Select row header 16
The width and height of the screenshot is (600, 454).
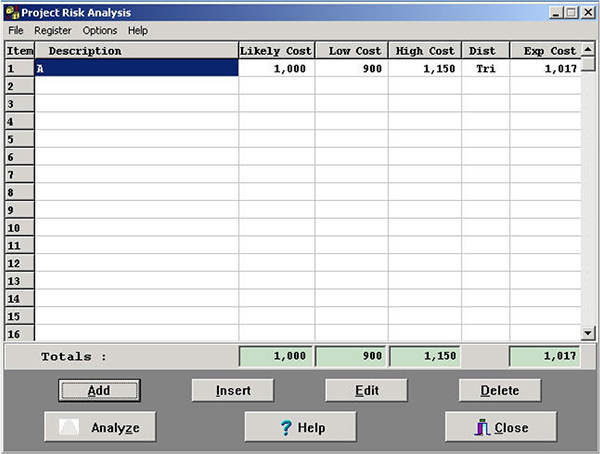click(20, 333)
